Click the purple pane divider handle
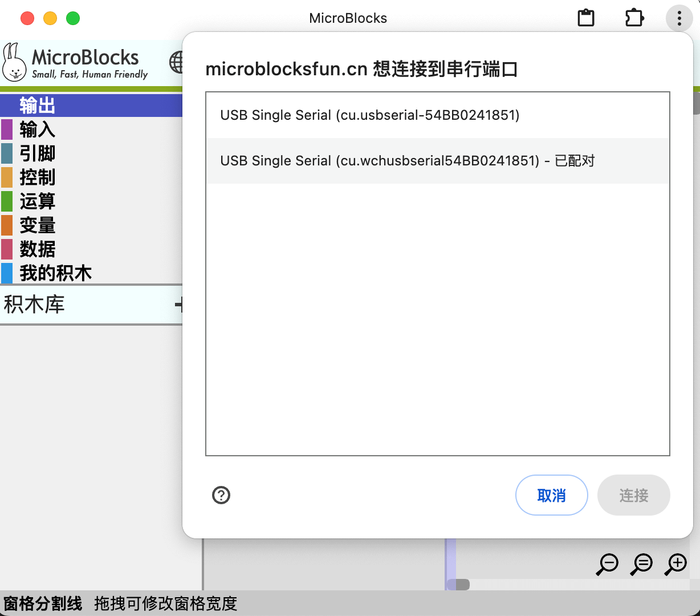The height and width of the screenshot is (616, 700). click(x=450, y=564)
